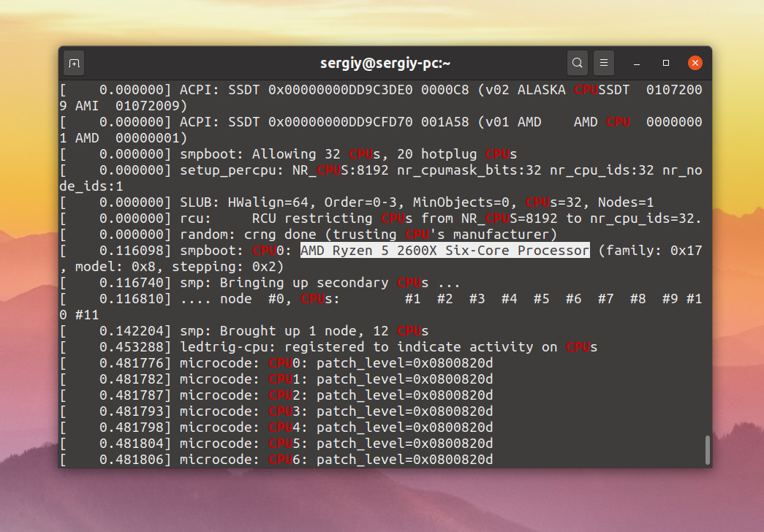Open the terminal search tool
The image size is (764, 532).
coord(578,64)
